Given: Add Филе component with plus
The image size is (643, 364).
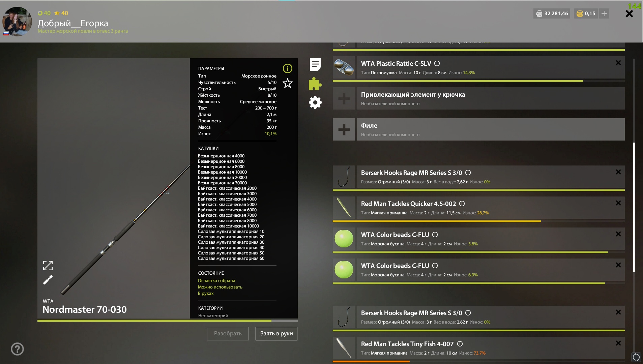Looking at the screenshot, I should tap(344, 129).
